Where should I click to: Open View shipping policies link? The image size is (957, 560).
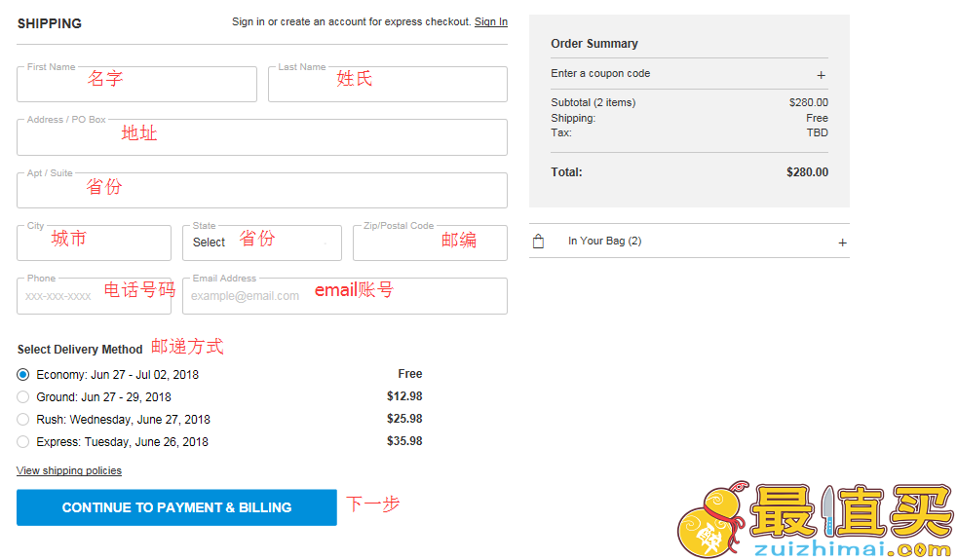69,471
